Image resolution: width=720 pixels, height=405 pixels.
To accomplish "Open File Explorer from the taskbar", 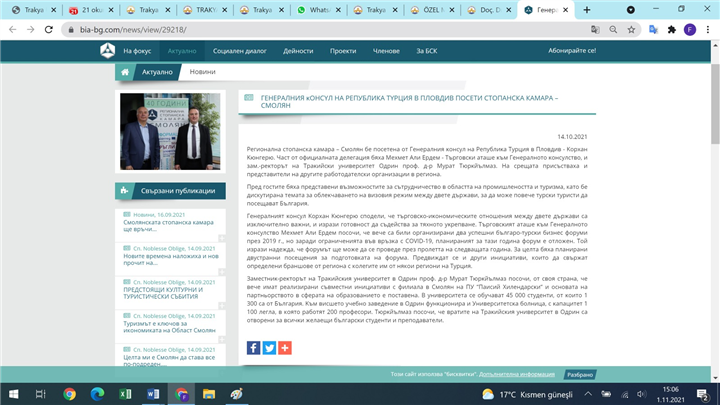I will tap(209, 394).
